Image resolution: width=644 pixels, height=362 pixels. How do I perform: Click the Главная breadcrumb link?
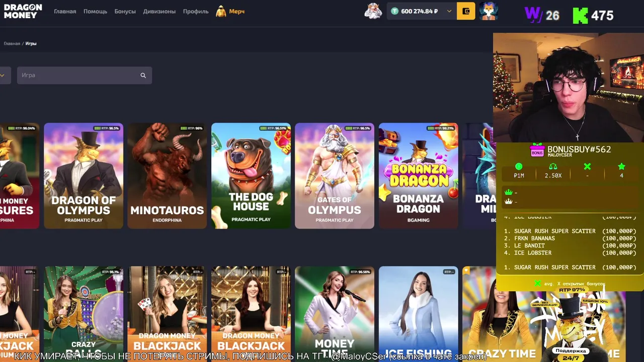(12, 44)
